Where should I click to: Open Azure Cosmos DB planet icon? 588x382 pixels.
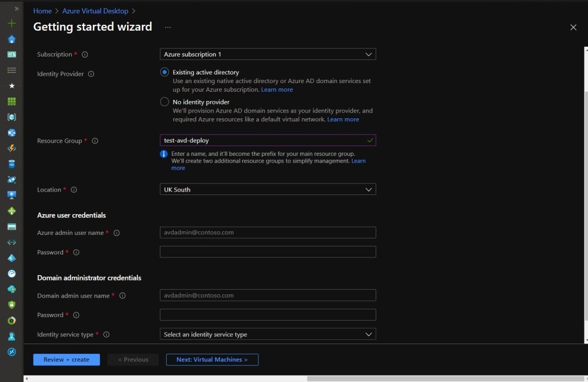point(12,179)
